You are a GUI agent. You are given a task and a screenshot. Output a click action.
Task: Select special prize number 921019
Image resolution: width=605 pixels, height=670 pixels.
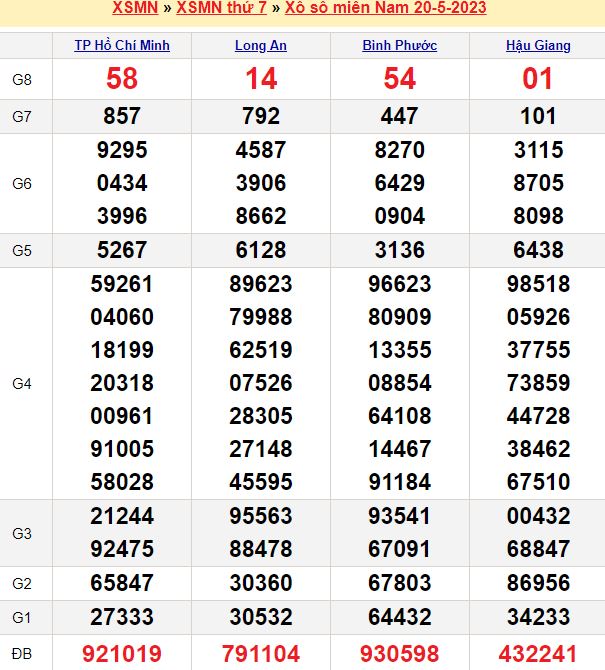tap(122, 654)
